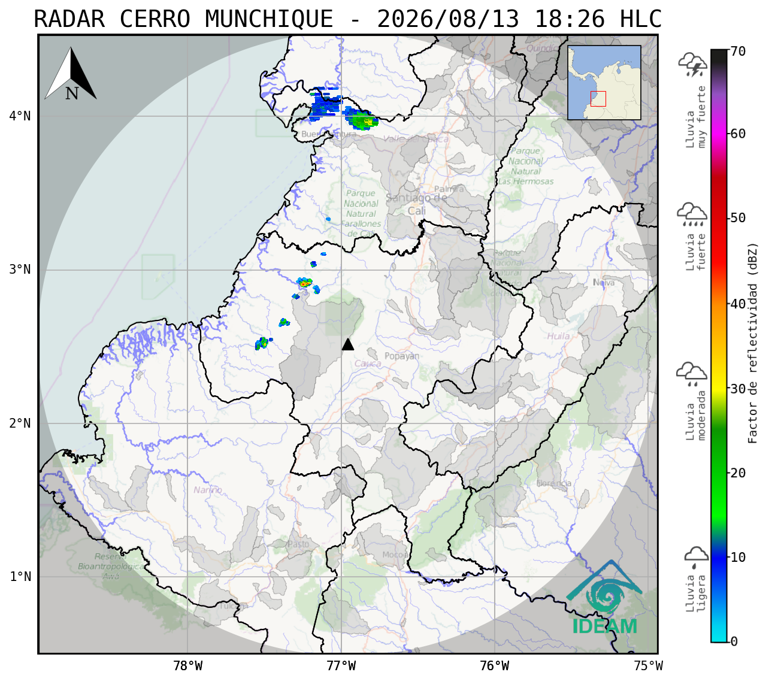Screen dimensions: 784x681
Task: Click the Lluvia ligera single-drop cloud icon
Action: [696, 557]
